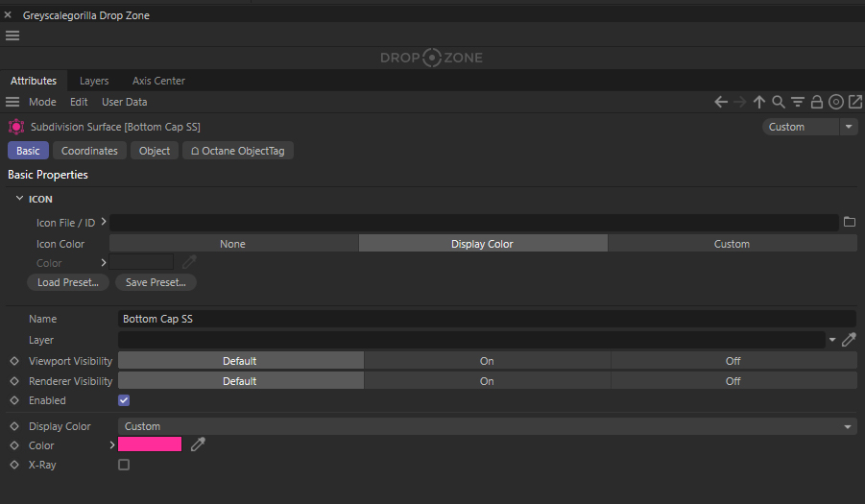Click the Icon File / ID input field
Screen dimensions: 865x504
coord(474,222)
